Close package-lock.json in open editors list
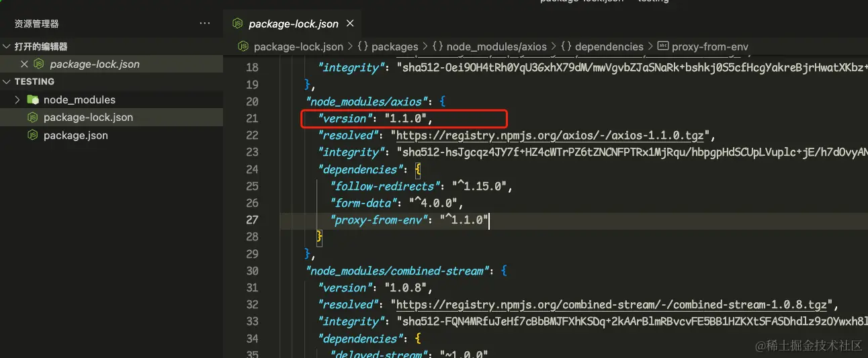The height and width of the screenshot is (358, 868). [24, 64]
